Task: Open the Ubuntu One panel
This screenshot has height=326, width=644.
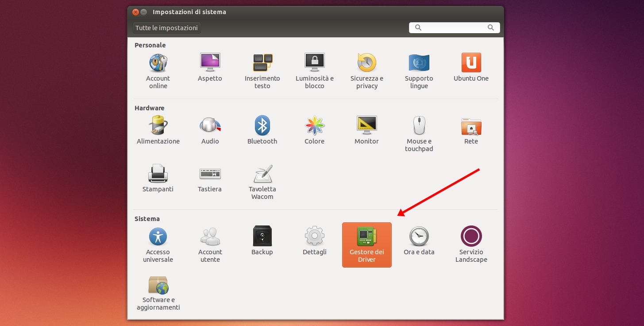Action: click(x=470, y=66)
